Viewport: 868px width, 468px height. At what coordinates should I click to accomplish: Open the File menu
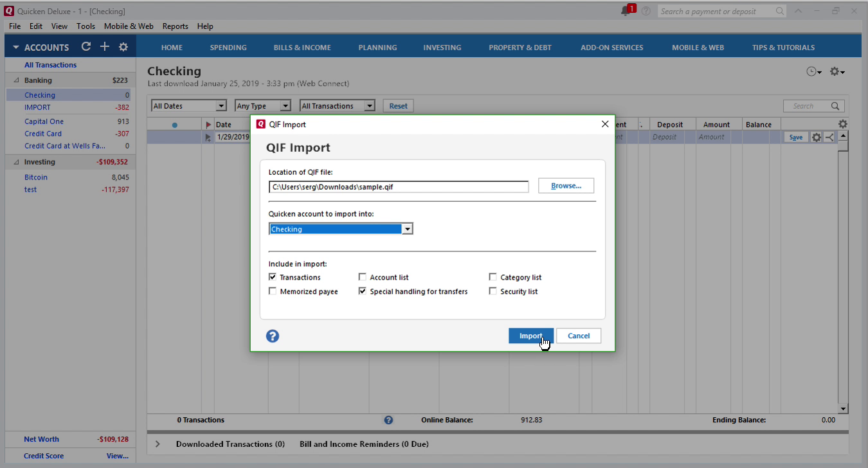pyautogui.click(x=15, y=26)
